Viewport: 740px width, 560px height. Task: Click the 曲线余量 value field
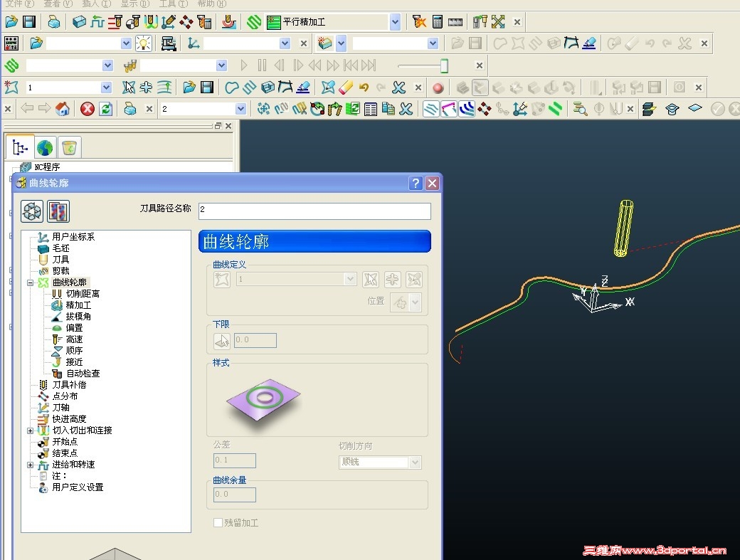pyautogui.click(x=235, y=495)
